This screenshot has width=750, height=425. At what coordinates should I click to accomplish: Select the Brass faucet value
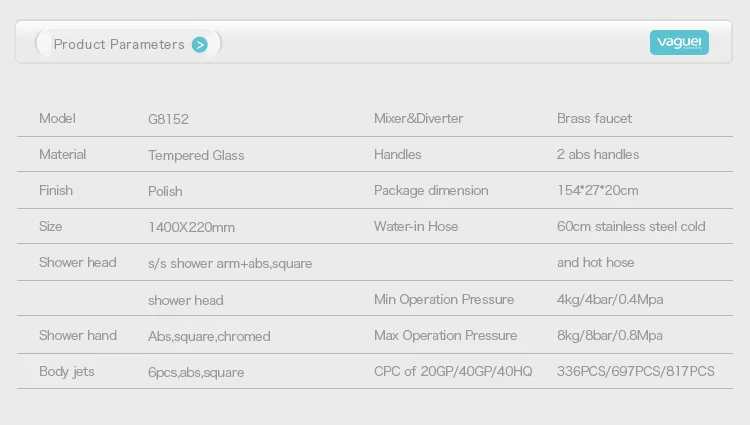(x=594, y=118)
